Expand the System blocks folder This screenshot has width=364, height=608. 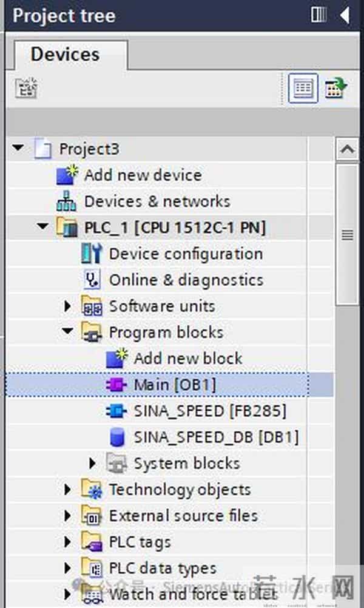pos(92,464)
